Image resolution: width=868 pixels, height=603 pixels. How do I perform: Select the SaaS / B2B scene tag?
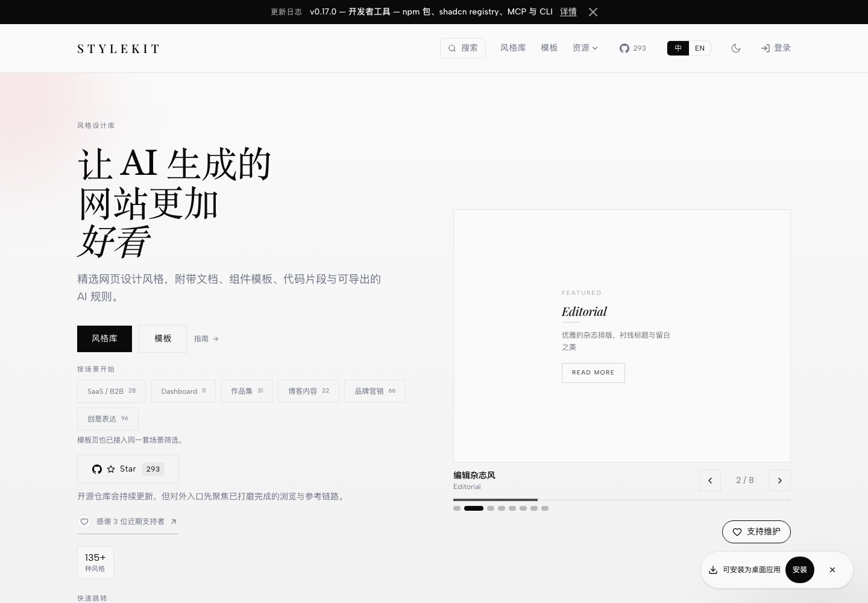pyautogui.click(x=112, y=391)
